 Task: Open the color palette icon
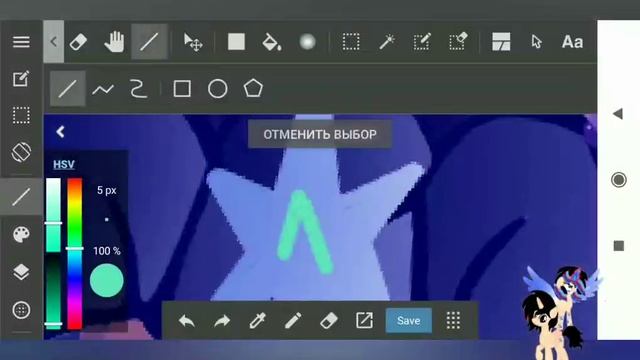click(x=21, y=235)
